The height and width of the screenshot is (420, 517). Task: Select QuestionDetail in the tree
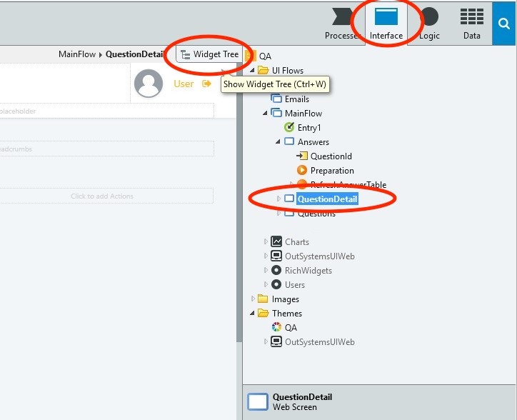point(327,199)
